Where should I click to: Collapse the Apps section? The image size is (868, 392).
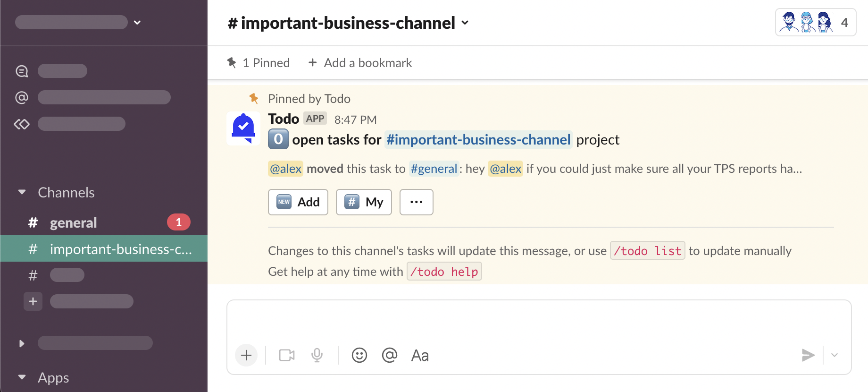22,377
